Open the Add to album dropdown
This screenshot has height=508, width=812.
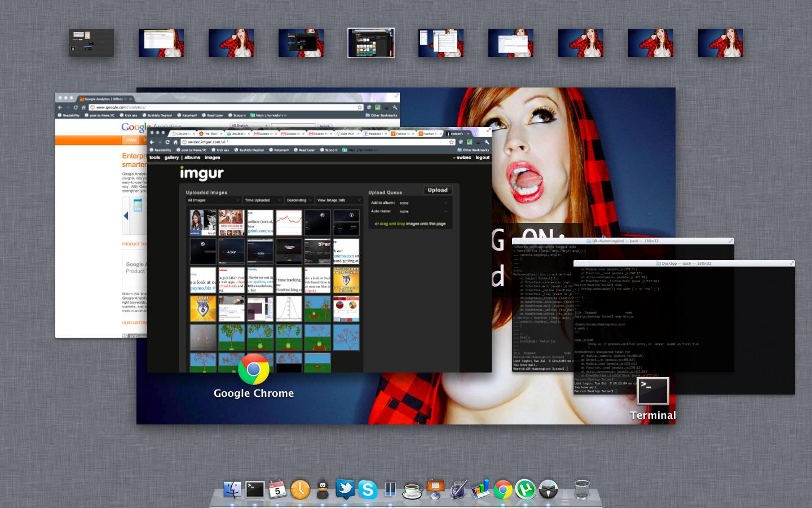click(x=423, y=203)
